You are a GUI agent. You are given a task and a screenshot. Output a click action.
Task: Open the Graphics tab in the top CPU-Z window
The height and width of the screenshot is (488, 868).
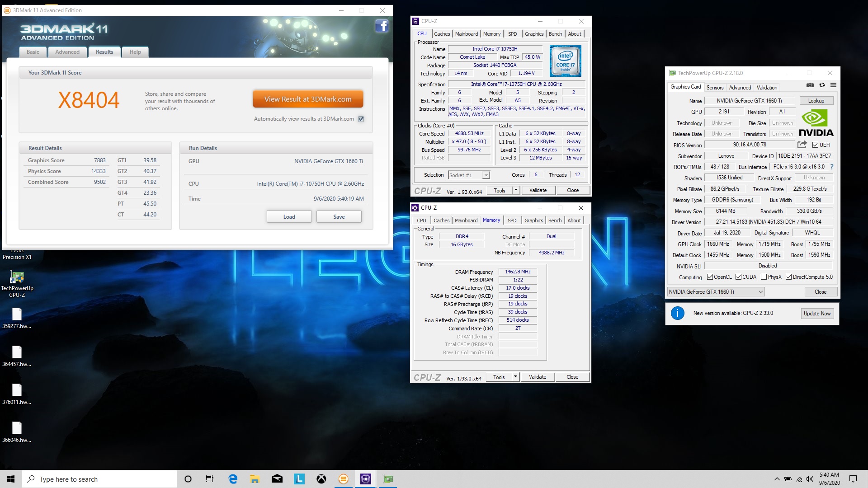534,34
